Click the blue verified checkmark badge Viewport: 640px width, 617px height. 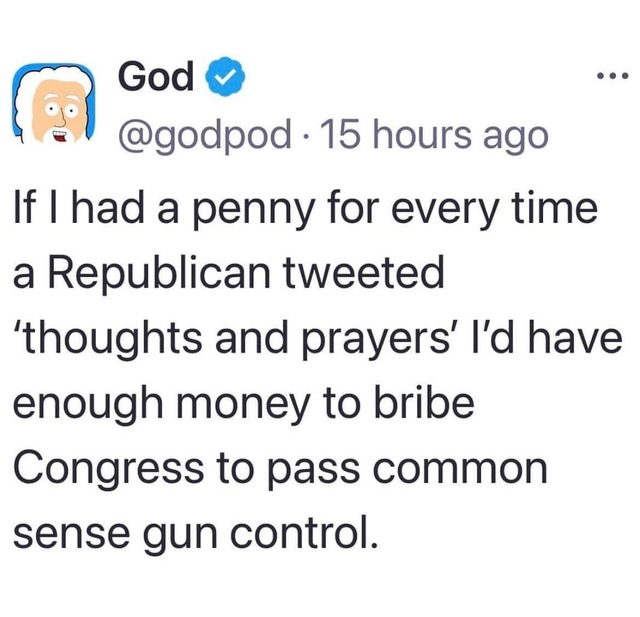[227, 78]
